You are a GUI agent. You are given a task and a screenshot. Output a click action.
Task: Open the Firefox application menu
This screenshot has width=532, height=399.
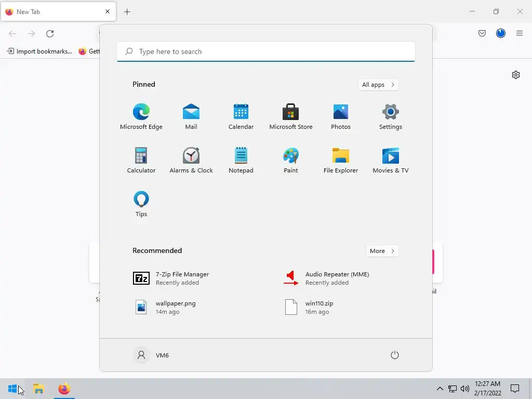tap(520, 33)
